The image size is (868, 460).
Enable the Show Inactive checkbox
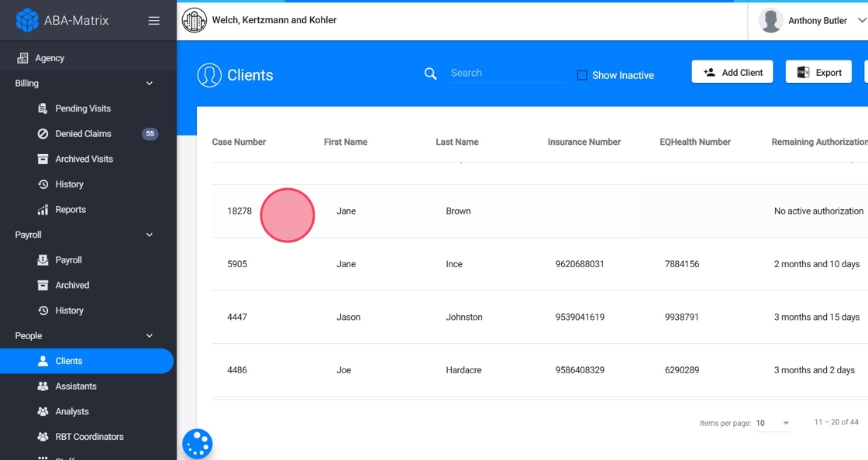pos(582,75)
